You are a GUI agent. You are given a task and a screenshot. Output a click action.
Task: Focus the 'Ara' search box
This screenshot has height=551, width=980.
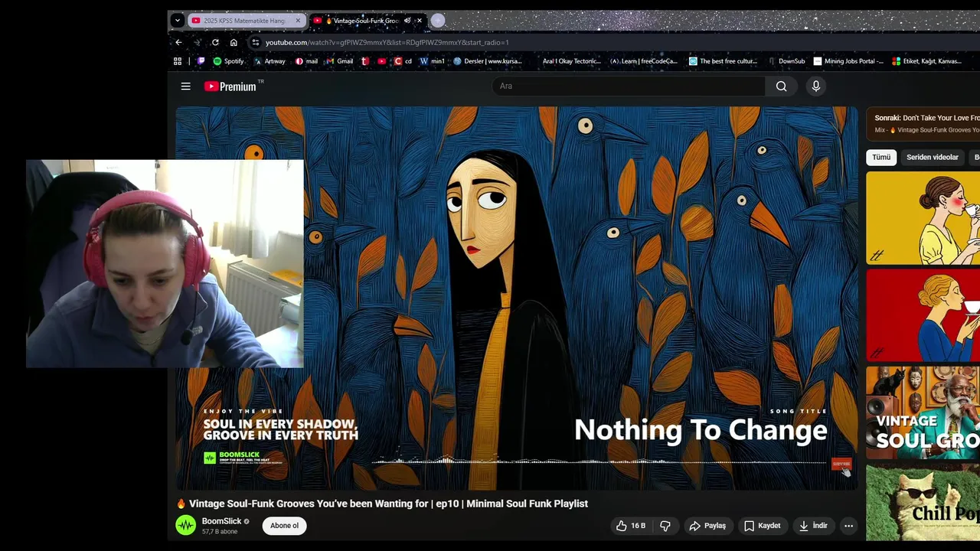628,86
